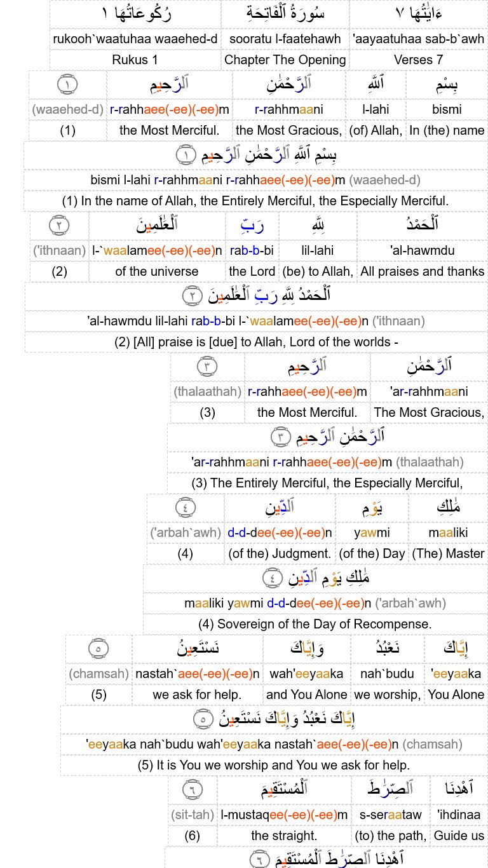Click the "Verses 7" header cell
488x868 pixels.
click(x=418, y=60)
